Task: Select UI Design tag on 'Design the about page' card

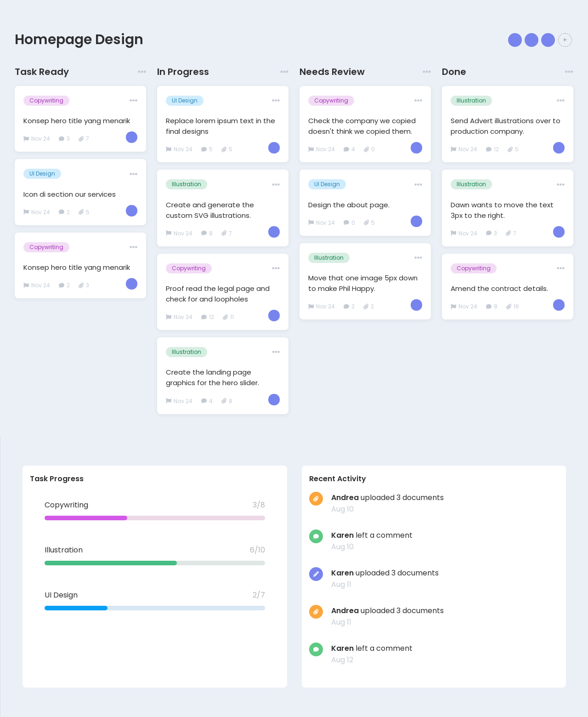Action: (327, 184)
